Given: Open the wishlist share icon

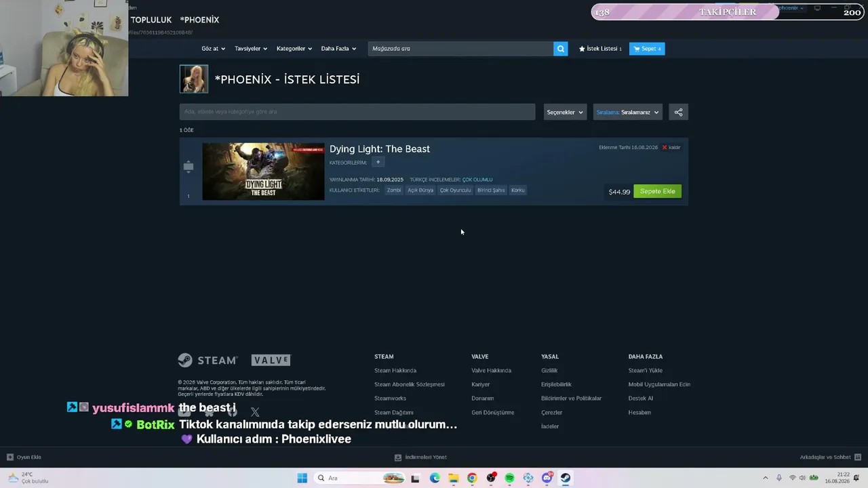Looking at the screenshot, I should click(678, 113).
